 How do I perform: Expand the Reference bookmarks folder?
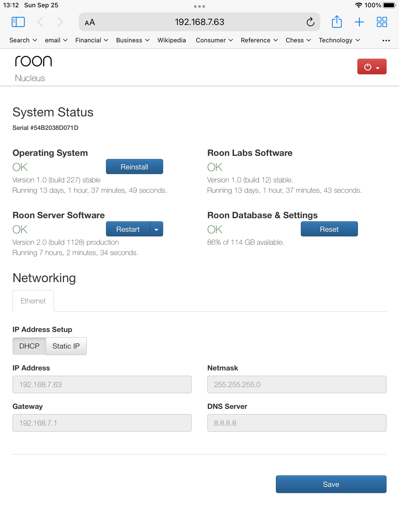click(x=259, y=40)
